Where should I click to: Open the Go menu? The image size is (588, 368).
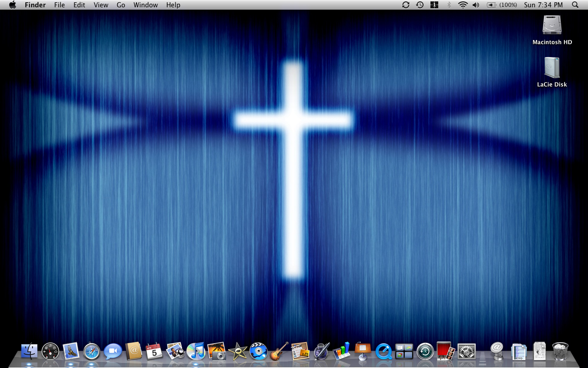tap(121, 5)
